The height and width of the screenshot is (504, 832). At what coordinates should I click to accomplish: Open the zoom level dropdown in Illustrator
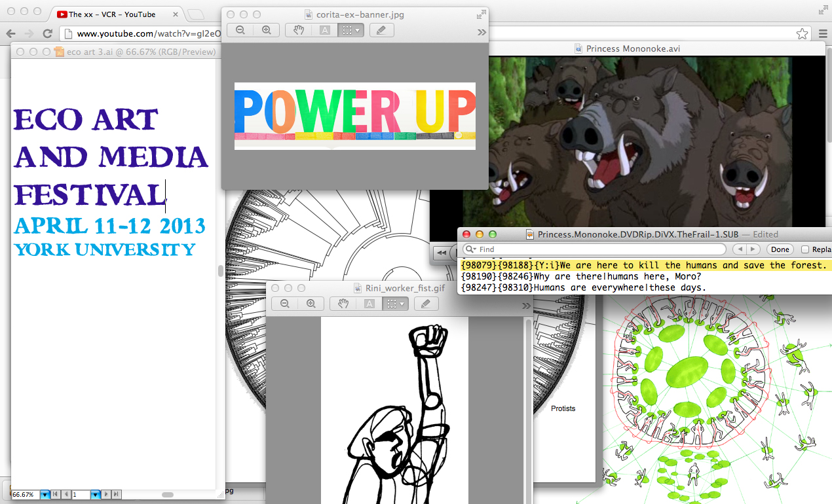click(x=45, y=495)
